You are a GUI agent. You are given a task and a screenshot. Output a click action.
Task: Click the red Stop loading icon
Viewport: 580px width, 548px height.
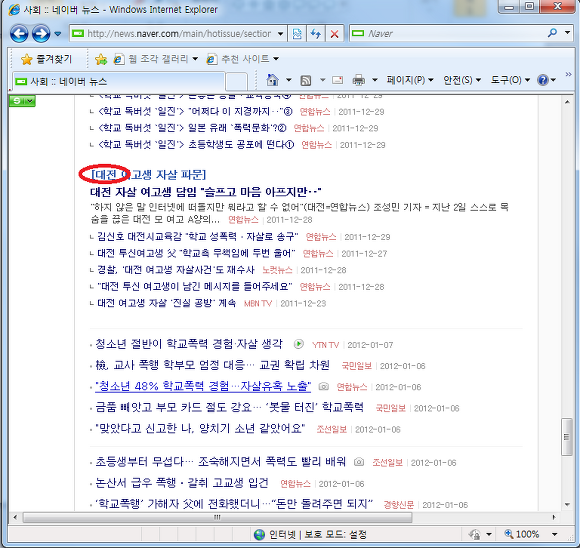tap(334, 34)
